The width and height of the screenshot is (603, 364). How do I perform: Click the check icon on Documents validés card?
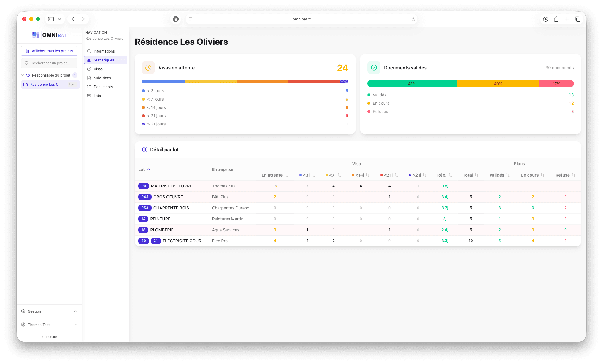tap(374, 68)
